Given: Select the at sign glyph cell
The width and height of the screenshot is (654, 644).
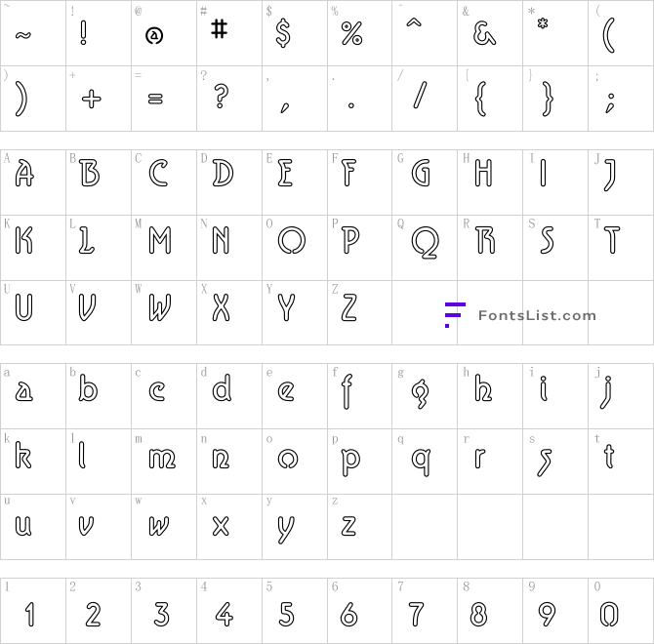Looking at the screenshot, I should 164,33.
